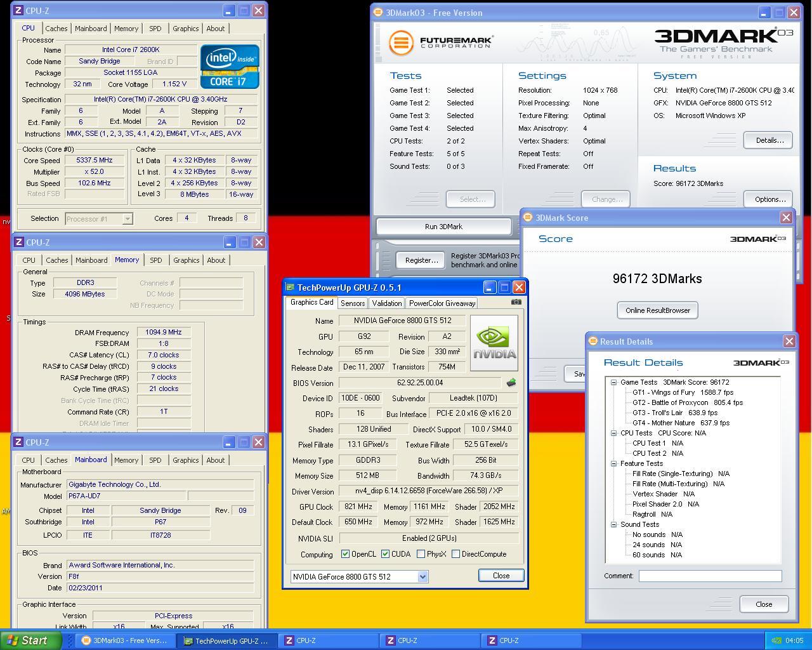Click the Driver Version ForceWare field
812x650 pixels.
tap(428, 491)
